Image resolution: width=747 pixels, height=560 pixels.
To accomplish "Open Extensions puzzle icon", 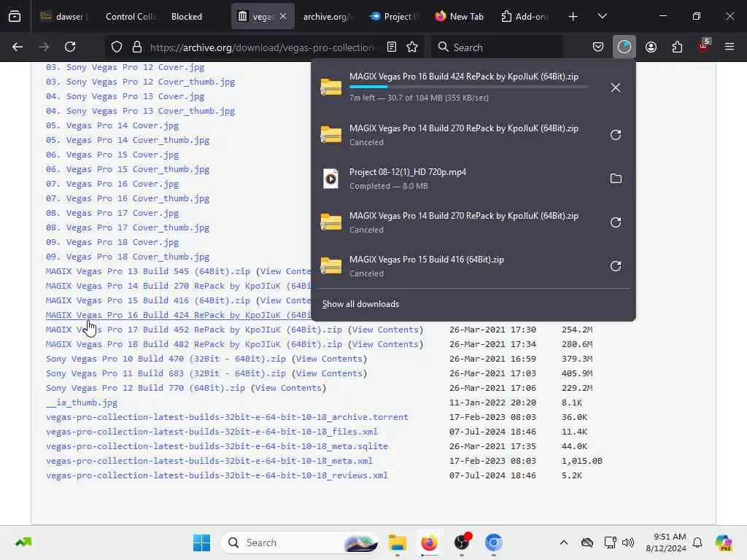I will point(677,47).
